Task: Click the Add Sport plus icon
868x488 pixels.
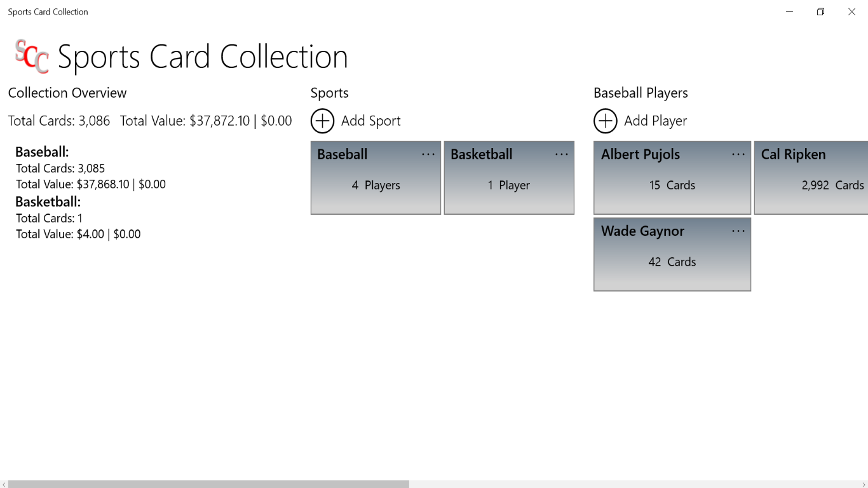Action: pos(322,121)
